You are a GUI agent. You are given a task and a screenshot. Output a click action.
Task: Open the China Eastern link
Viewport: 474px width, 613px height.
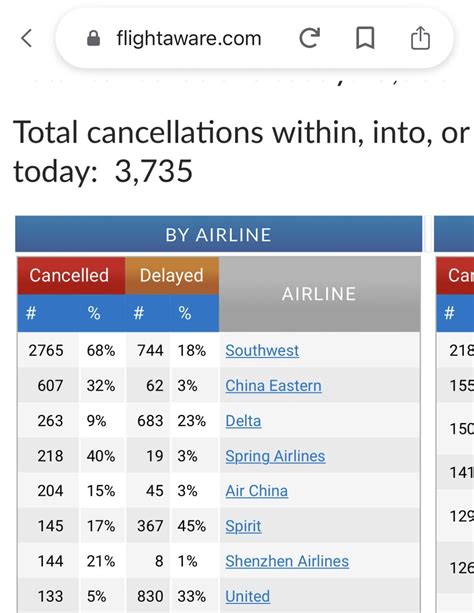[x=273, y=385]
